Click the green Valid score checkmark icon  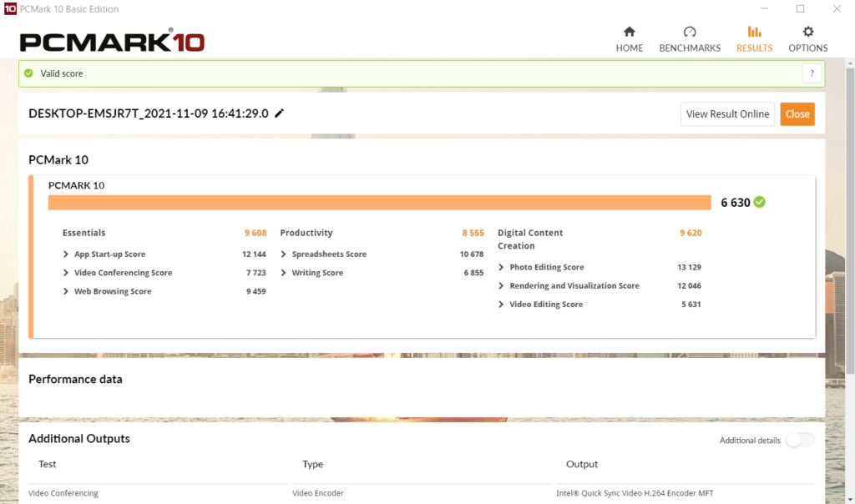click(29, 73)
